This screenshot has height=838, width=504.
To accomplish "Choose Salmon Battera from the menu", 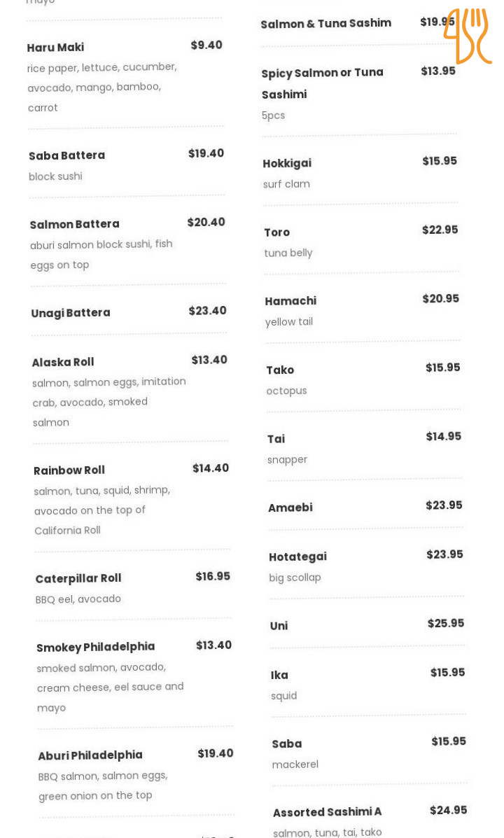I will [x=74, y=224].
